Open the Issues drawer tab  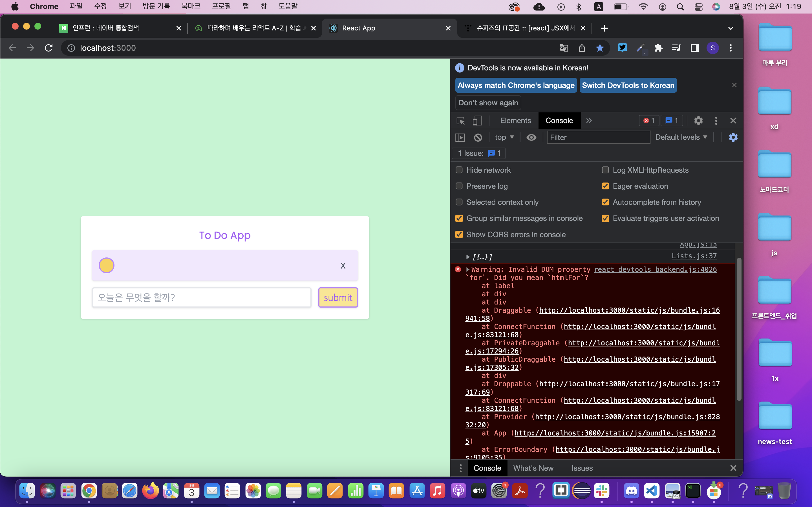[582, 468]
